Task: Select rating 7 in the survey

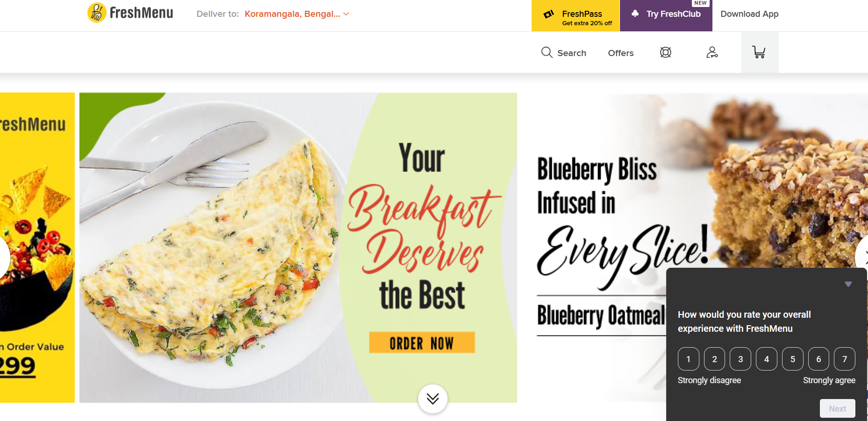Action: click(x=844, y=359)
